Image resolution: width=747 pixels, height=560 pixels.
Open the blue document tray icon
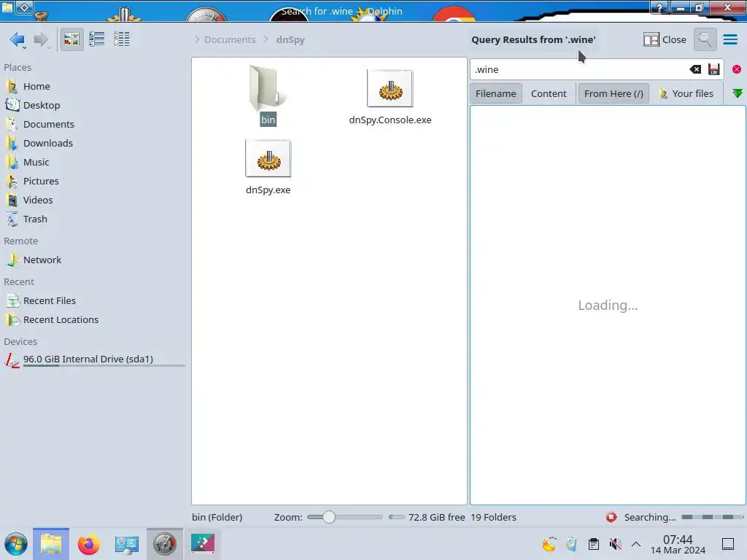coord(571,544)
